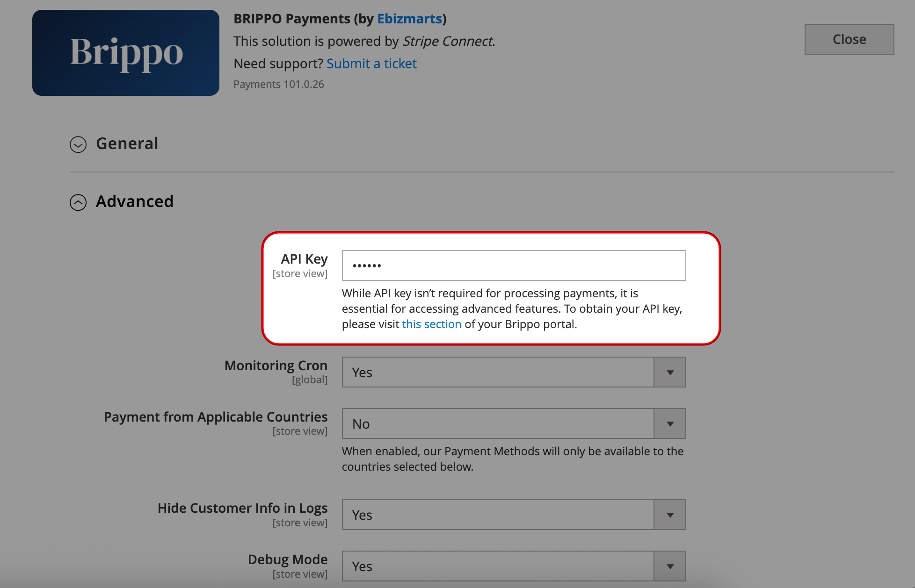Expand the General section chevron icon

[x=78, y=144]
